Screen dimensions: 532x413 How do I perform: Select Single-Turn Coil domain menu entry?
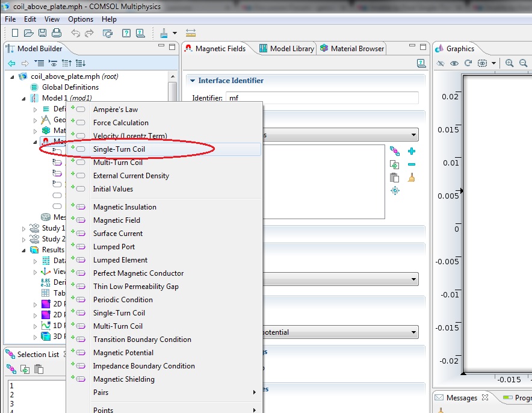[x=119, y=149]
